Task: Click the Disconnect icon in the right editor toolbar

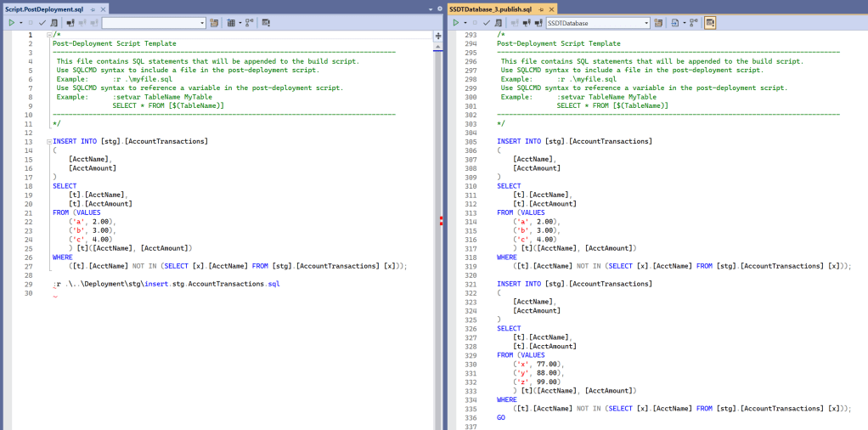Action: [x=527, y=23]
